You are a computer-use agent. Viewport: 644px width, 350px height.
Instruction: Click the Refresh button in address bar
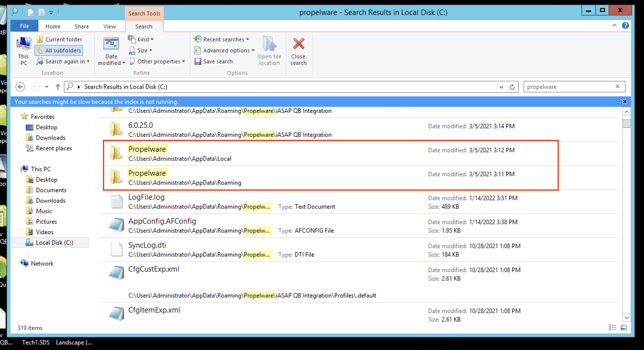point(512,87)
